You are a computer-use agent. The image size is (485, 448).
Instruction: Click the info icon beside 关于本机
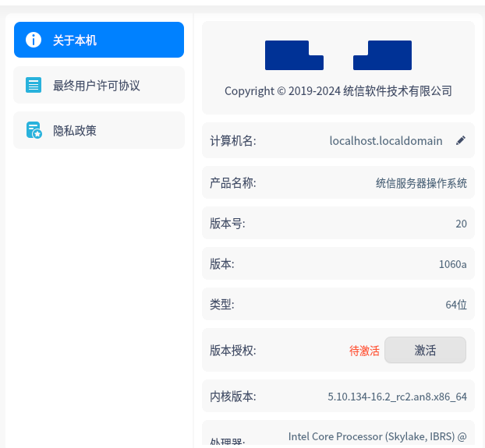(34, 40)
